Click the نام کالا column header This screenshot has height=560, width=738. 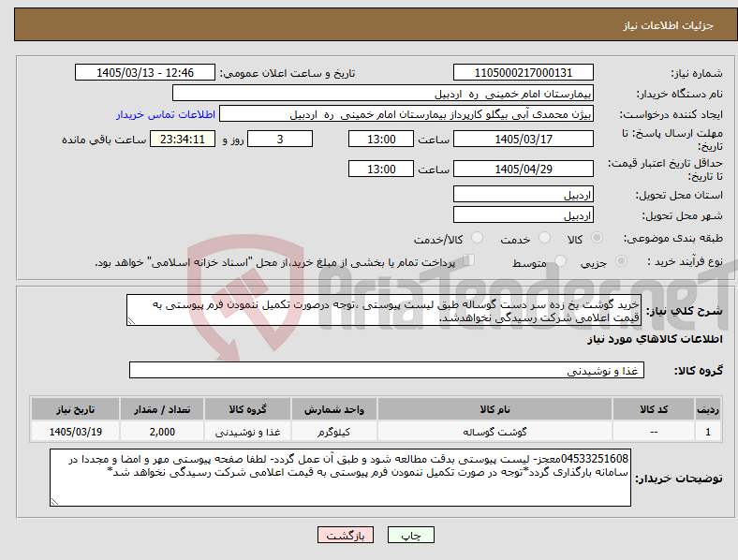click(x=494, y=409)
